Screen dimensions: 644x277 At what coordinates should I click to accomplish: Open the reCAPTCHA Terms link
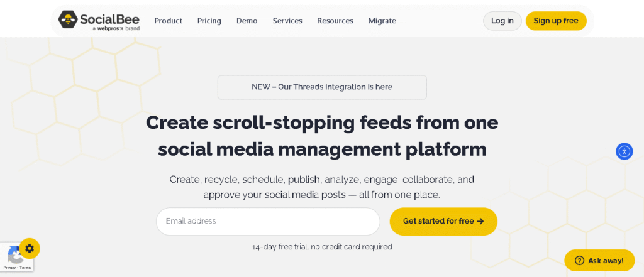25,268
